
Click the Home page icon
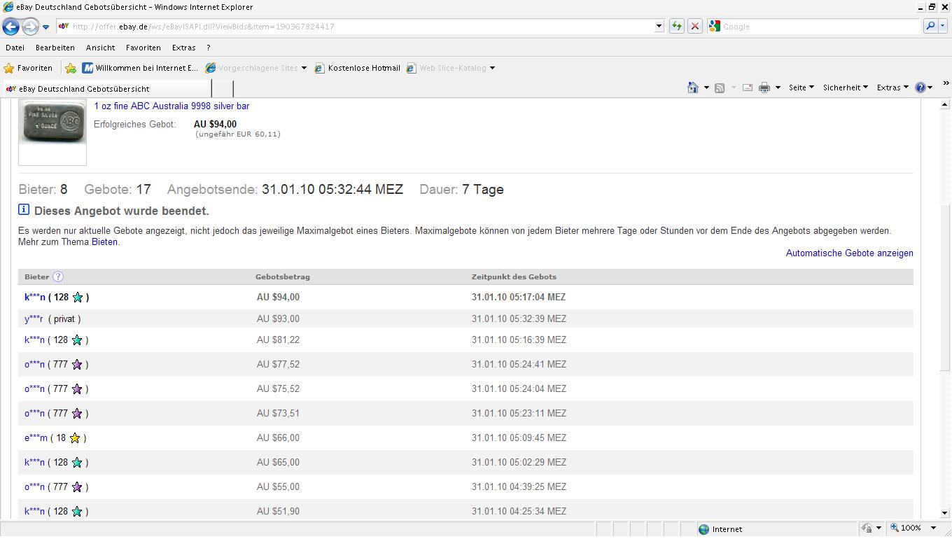pyautogui.click(x=692, y=87)
